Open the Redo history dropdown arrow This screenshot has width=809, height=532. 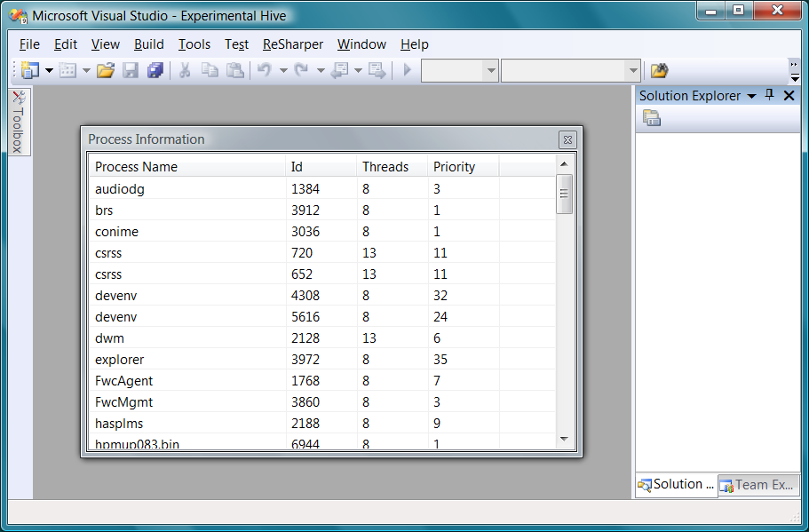321,70
